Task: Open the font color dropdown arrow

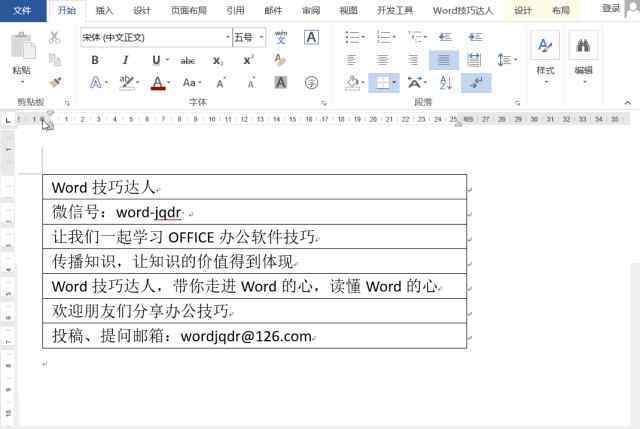Action: (169, 83)
